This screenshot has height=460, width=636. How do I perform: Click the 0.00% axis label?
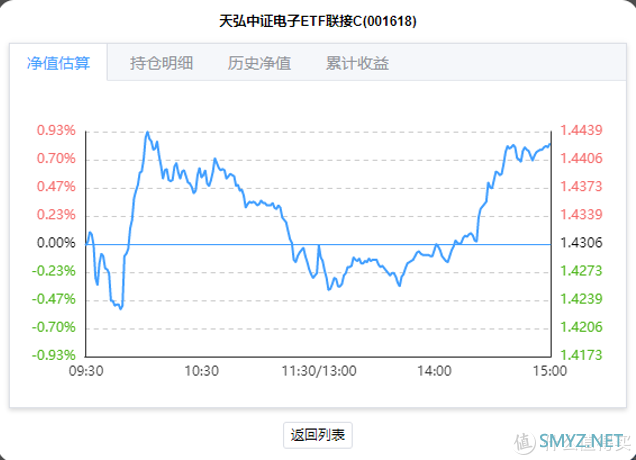[x=56, y=243]
